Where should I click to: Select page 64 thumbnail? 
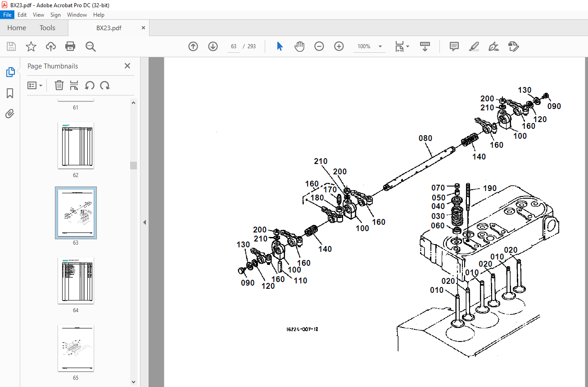(76, 281)
